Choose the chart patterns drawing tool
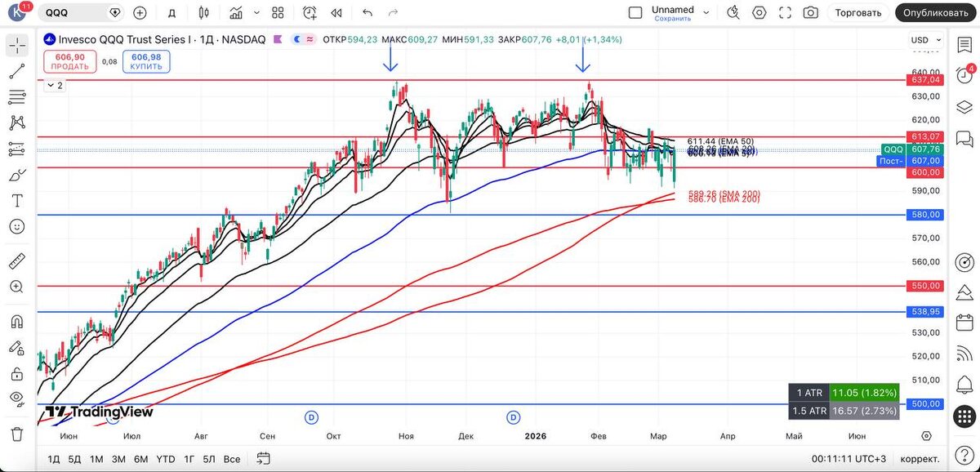 pos(17,123)
